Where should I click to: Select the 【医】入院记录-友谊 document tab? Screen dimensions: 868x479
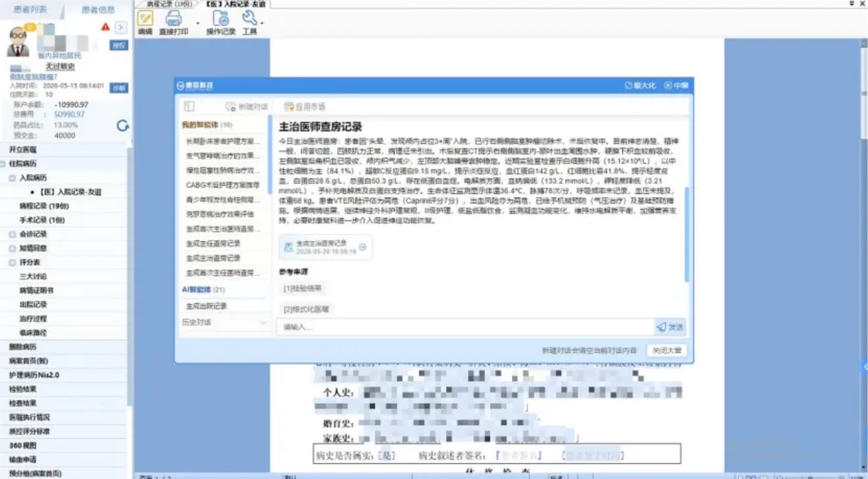pyautogui.click(x=236, y=4)
